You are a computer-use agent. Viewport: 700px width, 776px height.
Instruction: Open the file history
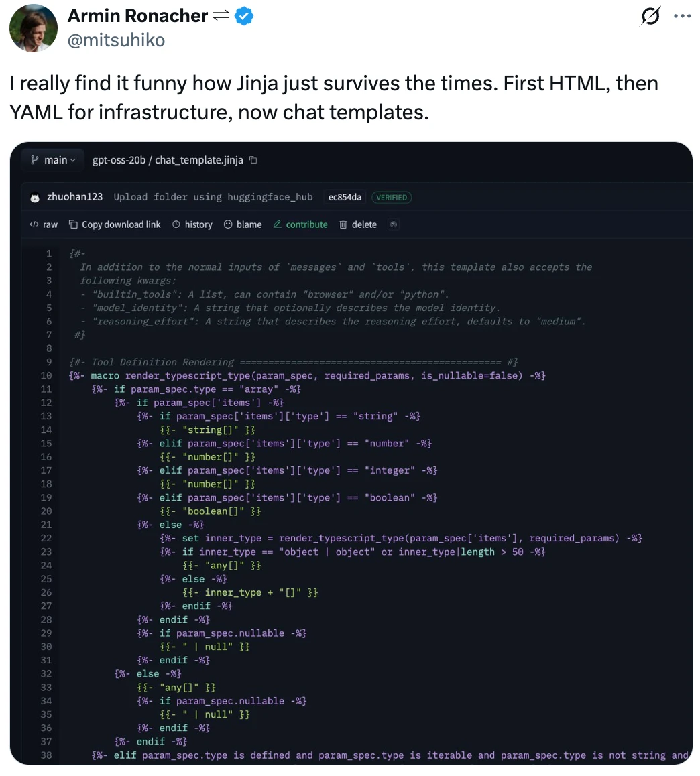click(x=192, y=224)
